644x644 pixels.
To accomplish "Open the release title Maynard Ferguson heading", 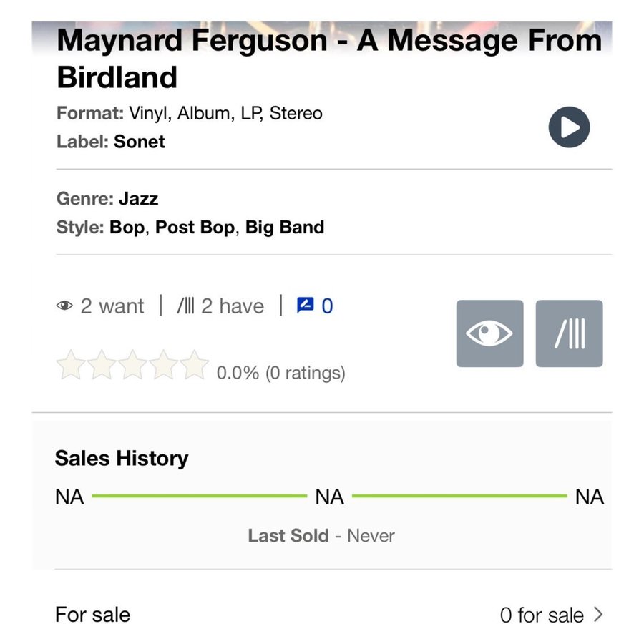I will coord(329,58).
